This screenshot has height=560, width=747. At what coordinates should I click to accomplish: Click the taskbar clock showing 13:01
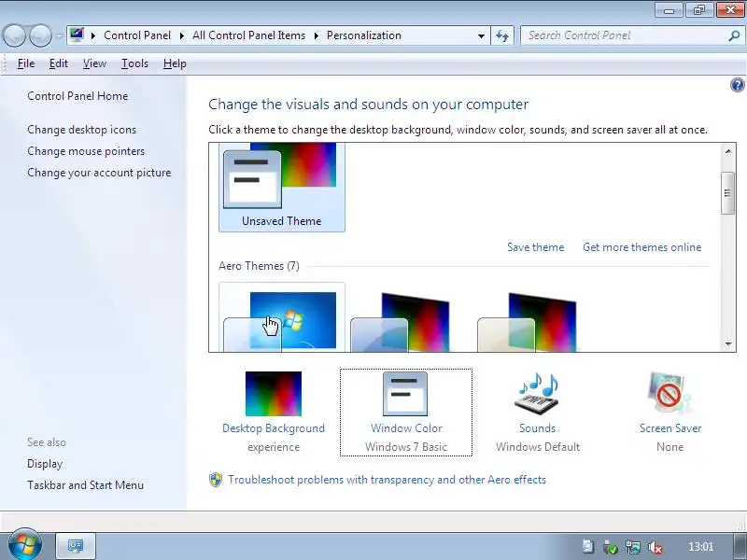click(x=701, y=547)
